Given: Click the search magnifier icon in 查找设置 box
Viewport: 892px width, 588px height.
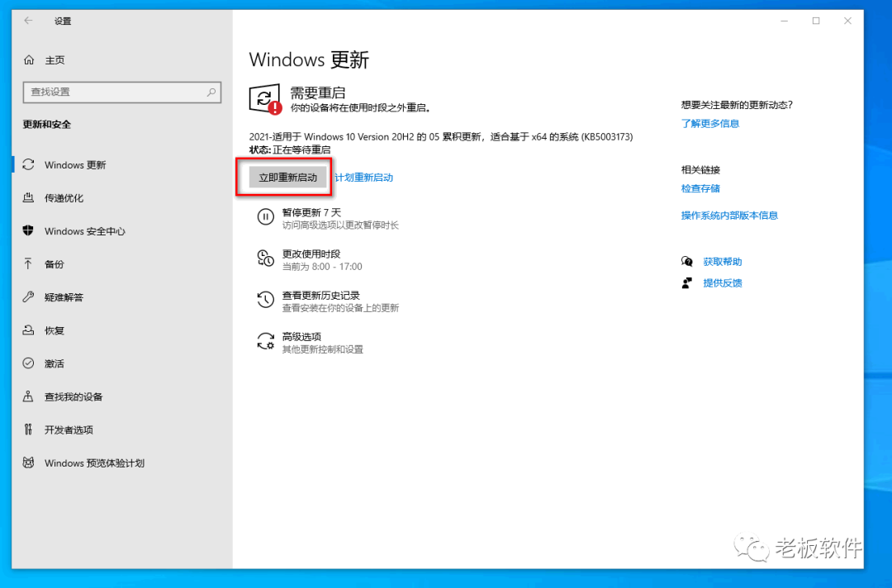Looking at the screenshot, I should [211, 92].
